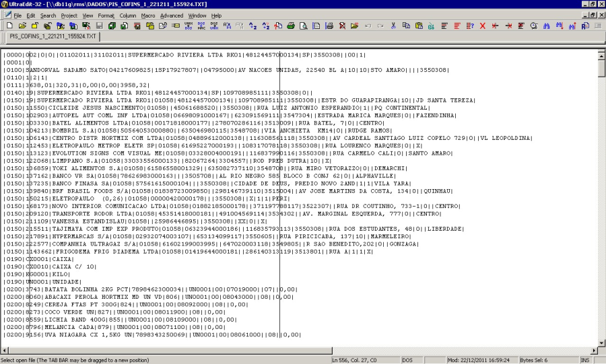Click 'UVA NIAGARA CX 1,5KG UN' text
606x364 pixels.
tap(88, 334)
